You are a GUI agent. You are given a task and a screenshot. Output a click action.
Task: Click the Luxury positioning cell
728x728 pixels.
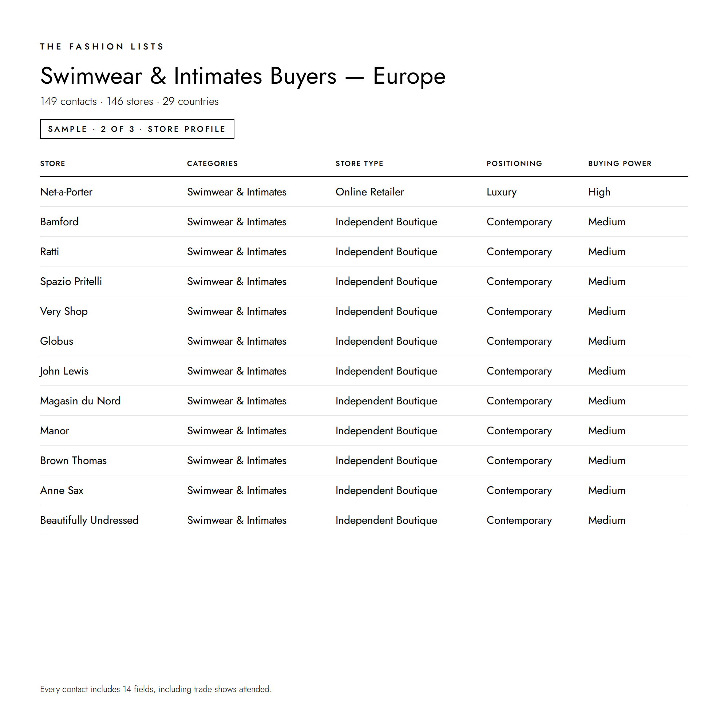click(x=502, y=192)
